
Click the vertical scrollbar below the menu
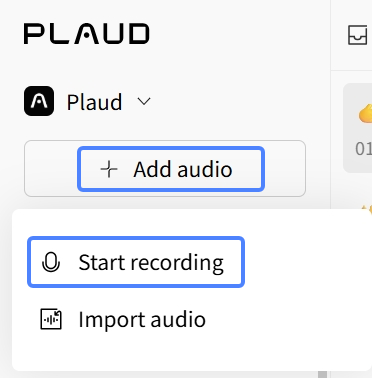pyautogui.click(x=322, y=374)
